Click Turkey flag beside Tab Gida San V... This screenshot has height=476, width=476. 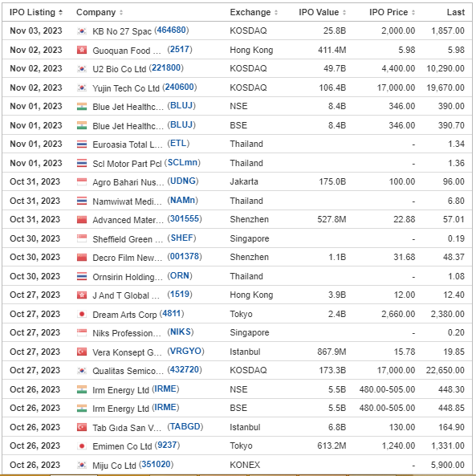click(82, 427)
